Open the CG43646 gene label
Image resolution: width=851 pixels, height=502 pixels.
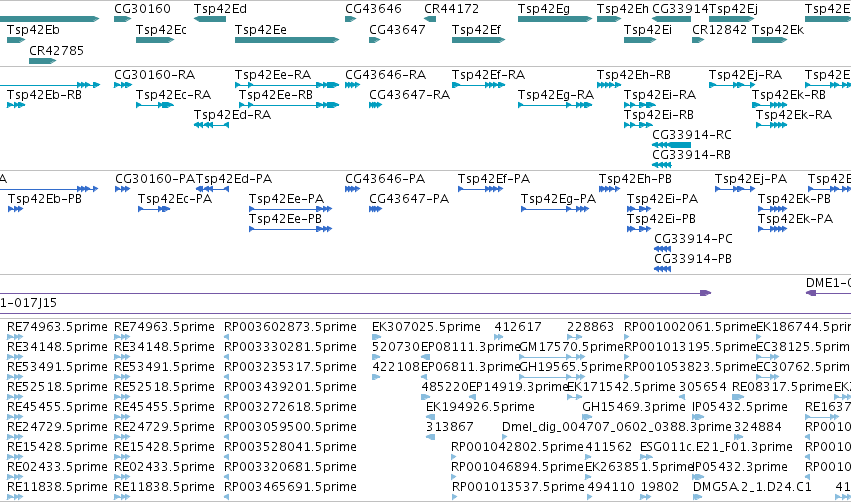click(x=373, y=9)
